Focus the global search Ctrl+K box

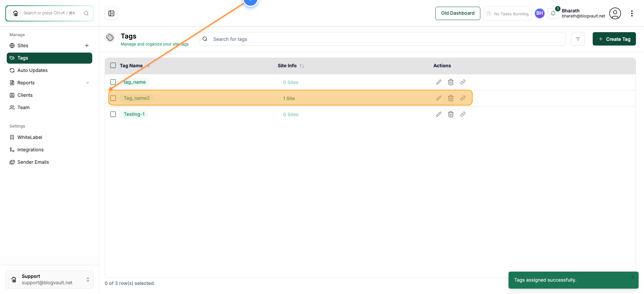click(x=49, y=13)
